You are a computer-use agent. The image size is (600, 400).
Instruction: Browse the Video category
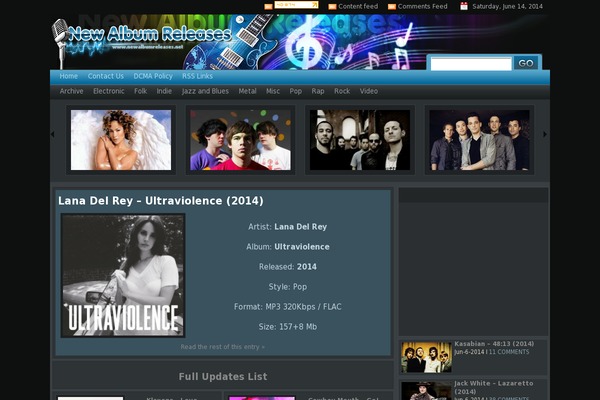click(x=368, y=91)
